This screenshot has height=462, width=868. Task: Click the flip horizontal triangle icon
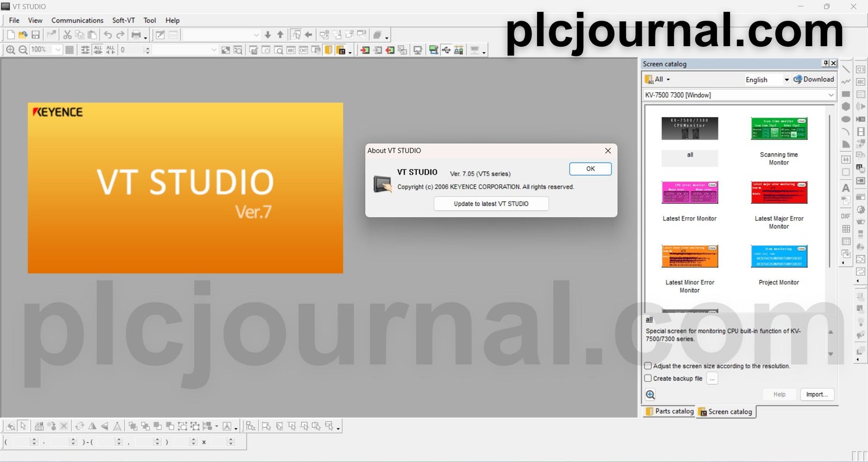tap(92, 426)
